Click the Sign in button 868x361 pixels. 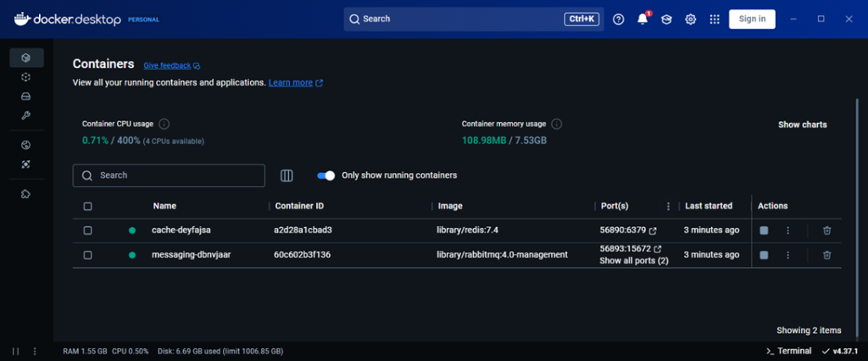752,19
